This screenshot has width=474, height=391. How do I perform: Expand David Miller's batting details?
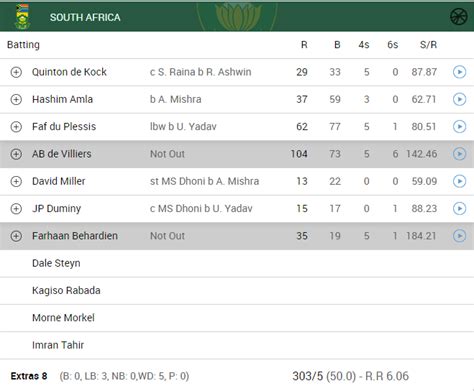click(x=16, y=181)
